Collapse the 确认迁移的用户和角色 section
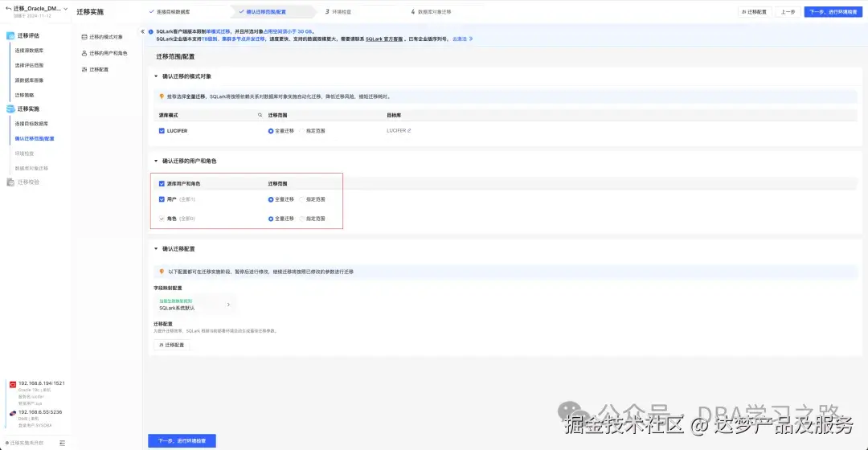 (156, 161)
